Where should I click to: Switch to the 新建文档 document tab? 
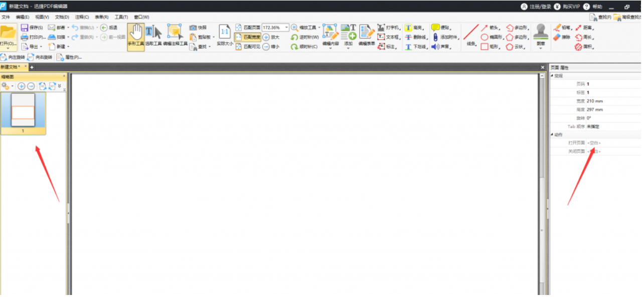pyautogui.click(x=11, y=66)
